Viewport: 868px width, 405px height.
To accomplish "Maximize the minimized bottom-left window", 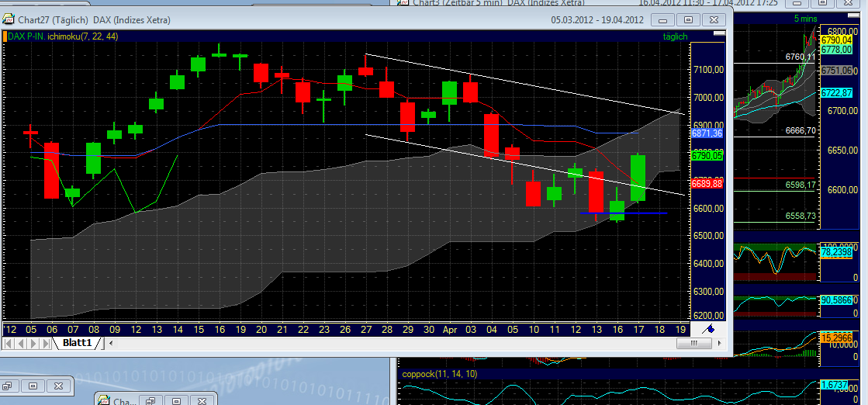I will click(33, 386).
